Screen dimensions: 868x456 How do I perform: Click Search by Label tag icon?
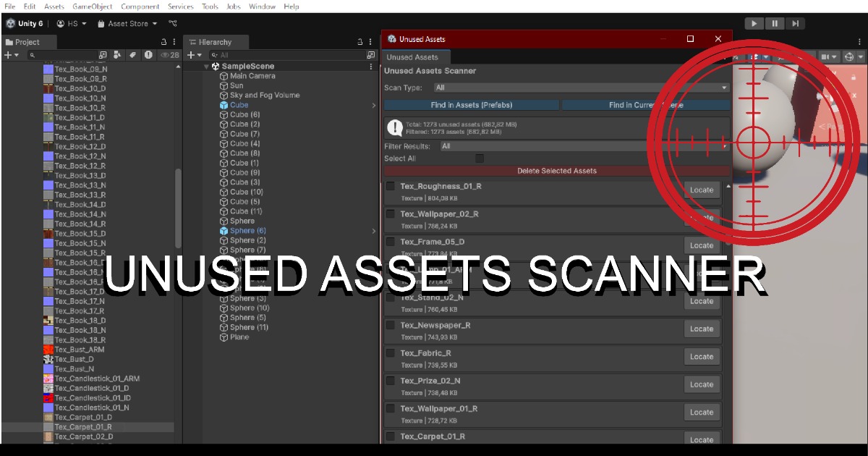(x=133, y=55)
